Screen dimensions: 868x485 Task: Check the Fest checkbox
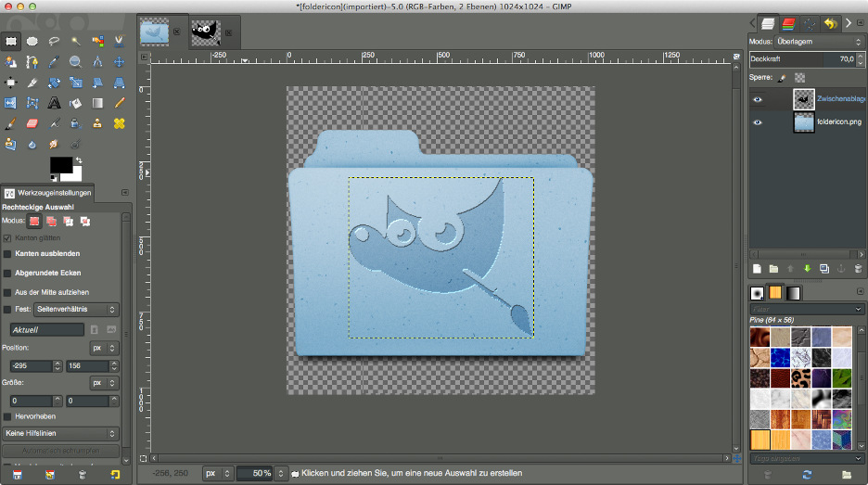point(7,310)
